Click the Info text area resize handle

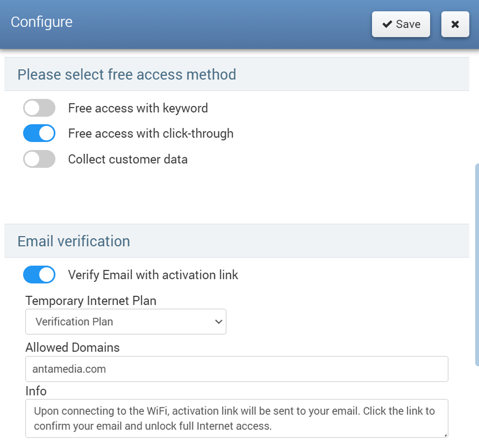click(x=445, y=435)
